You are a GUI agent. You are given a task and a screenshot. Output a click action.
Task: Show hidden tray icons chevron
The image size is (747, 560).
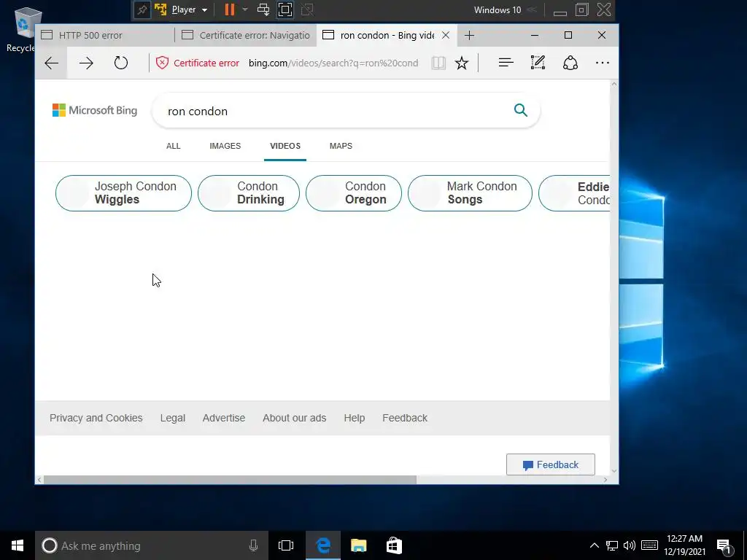click(594, 545)
